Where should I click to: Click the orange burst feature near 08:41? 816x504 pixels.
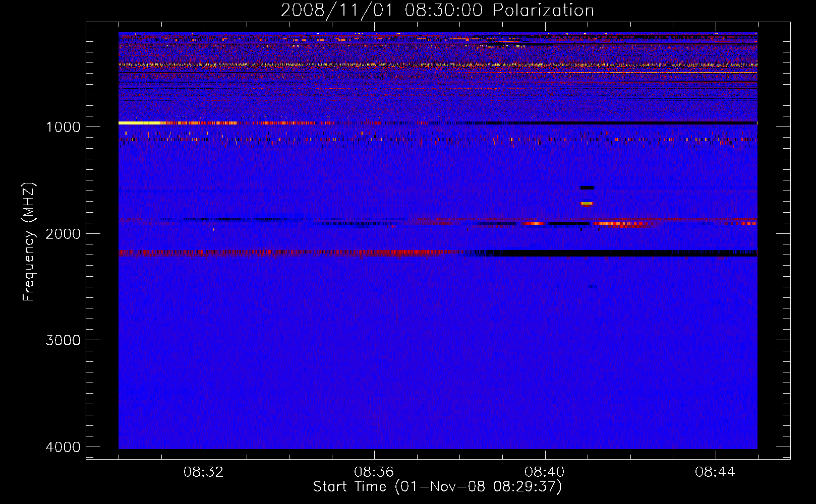(587, 204)
